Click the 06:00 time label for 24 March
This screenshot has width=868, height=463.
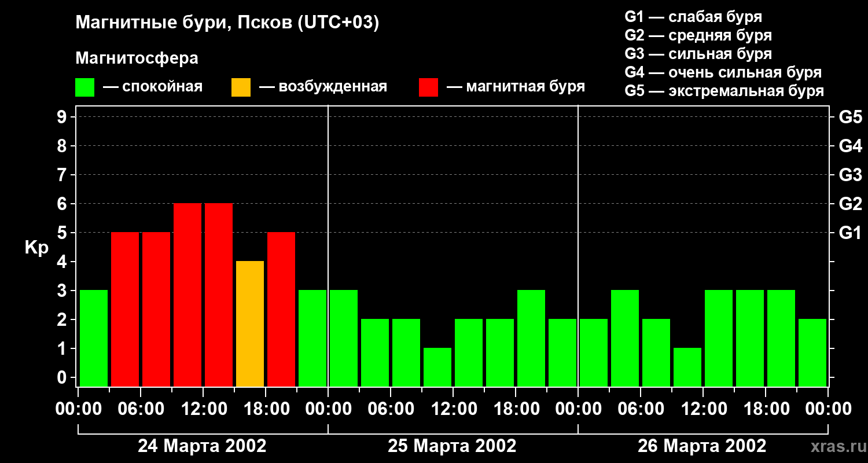(x=140, y=409)
